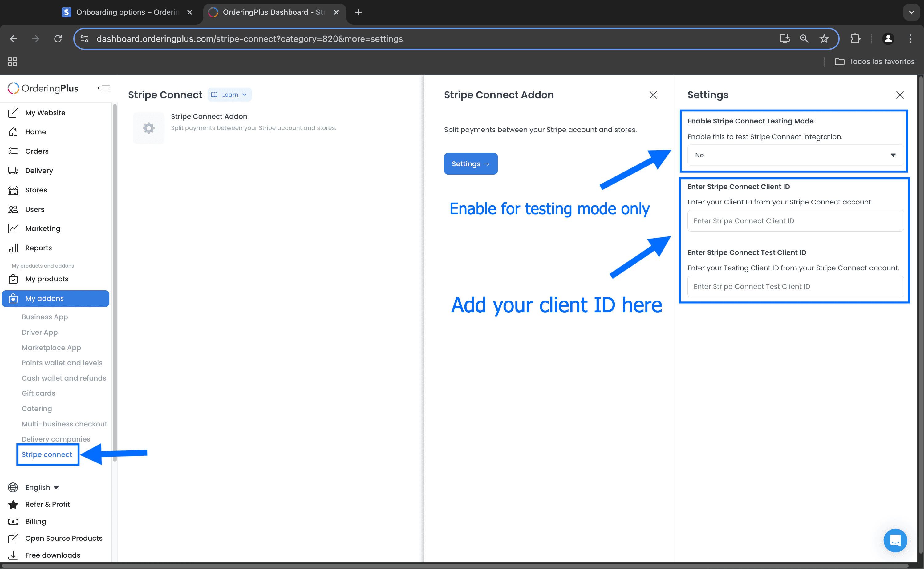The height and width of the screenshot is (569, 924).
Task: Open Cash wallet and refunds addon
Action: pyautogui.click(x=64, y=378)
